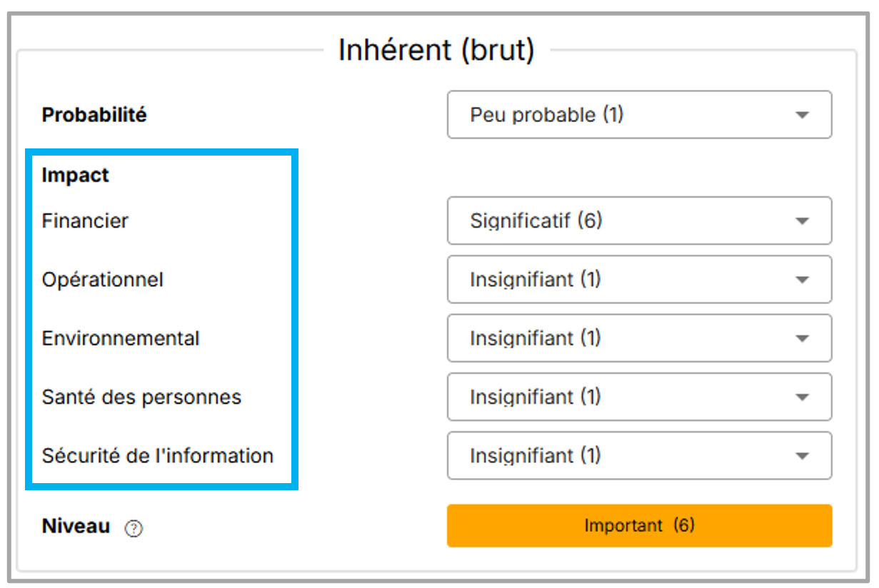Click the arrow of the Opérationnel dropdown
Screen dimensions: 879x588
[802, 280]
